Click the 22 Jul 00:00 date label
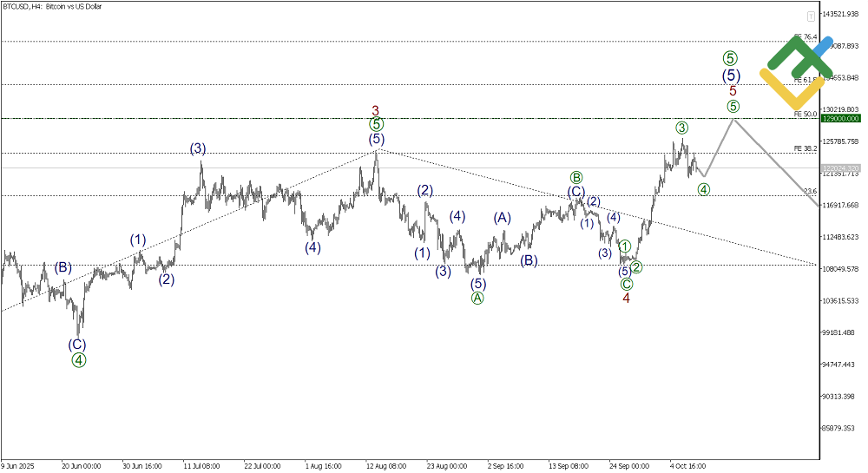This screenshot has height=473, width=868. point(262,466)
